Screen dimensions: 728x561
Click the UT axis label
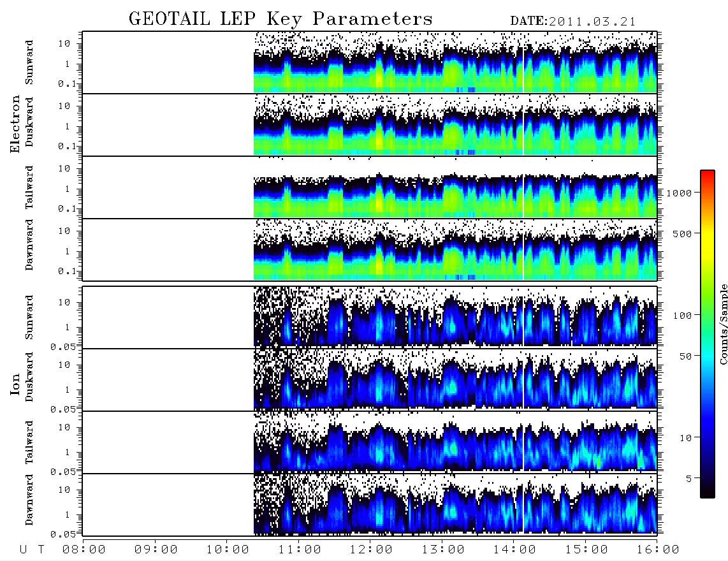point(32,550)
